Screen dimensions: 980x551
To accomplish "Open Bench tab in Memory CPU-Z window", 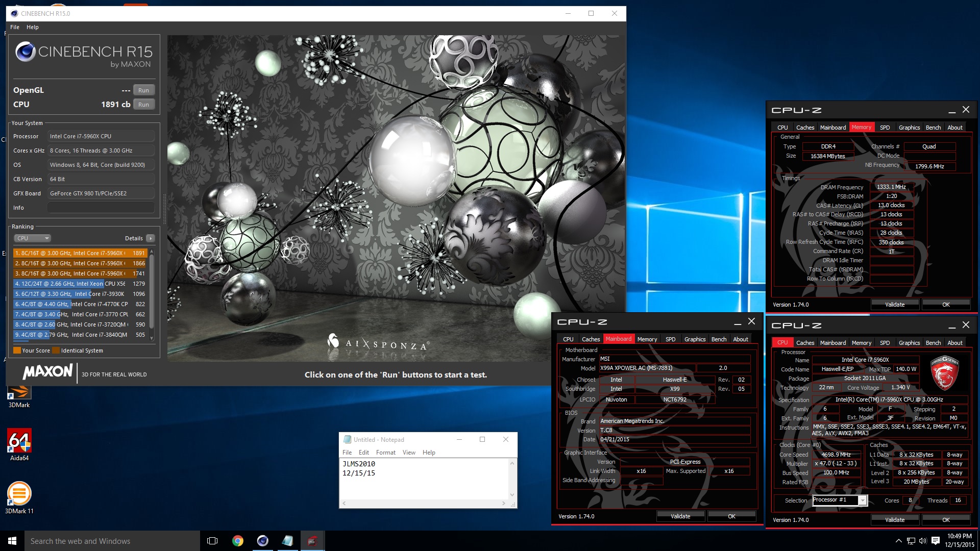I will point(933,128).
